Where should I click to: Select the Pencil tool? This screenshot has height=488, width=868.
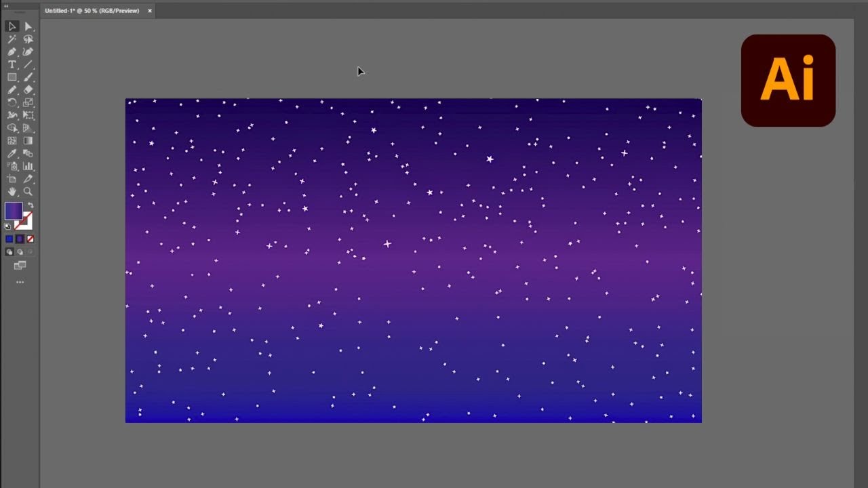12,89
